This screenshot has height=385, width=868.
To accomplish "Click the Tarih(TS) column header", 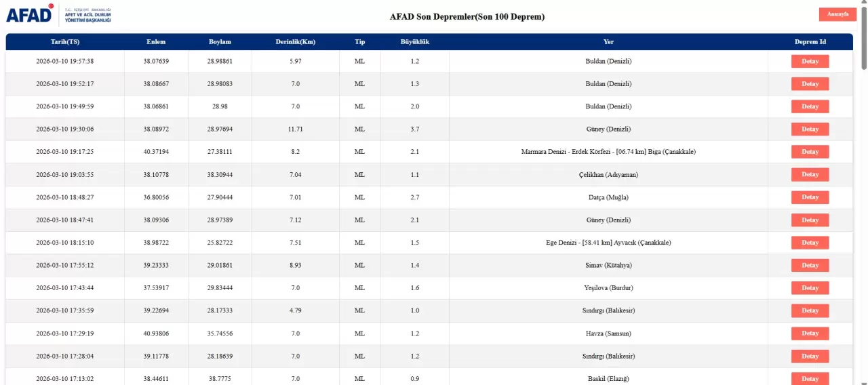I will (65, 42).
